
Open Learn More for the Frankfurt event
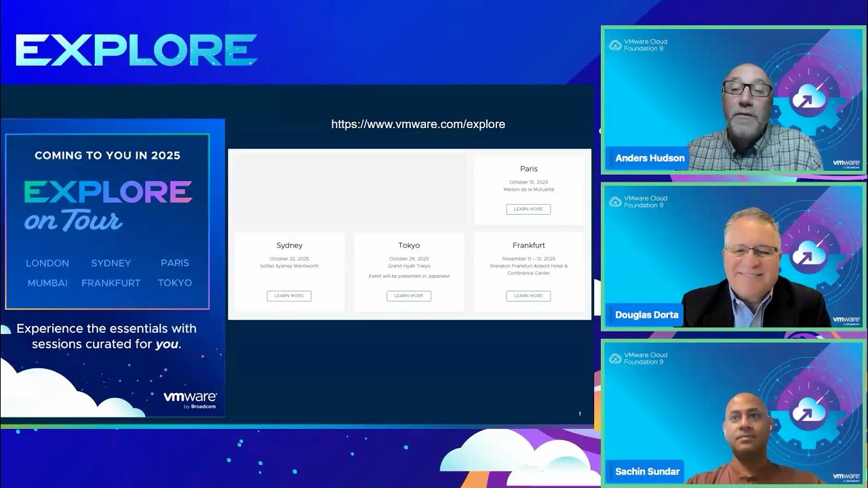click(528, 296)
